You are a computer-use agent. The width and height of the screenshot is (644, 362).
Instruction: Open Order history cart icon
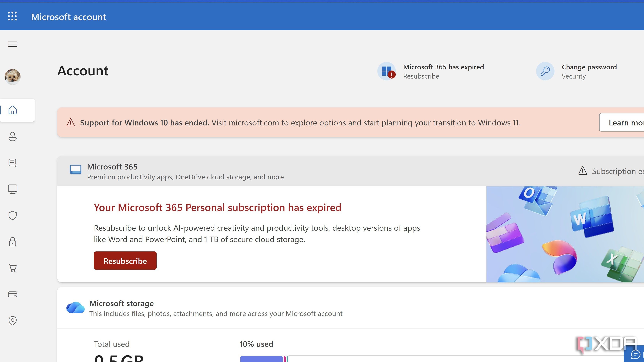pyautogui.click(x=13, y=268)
